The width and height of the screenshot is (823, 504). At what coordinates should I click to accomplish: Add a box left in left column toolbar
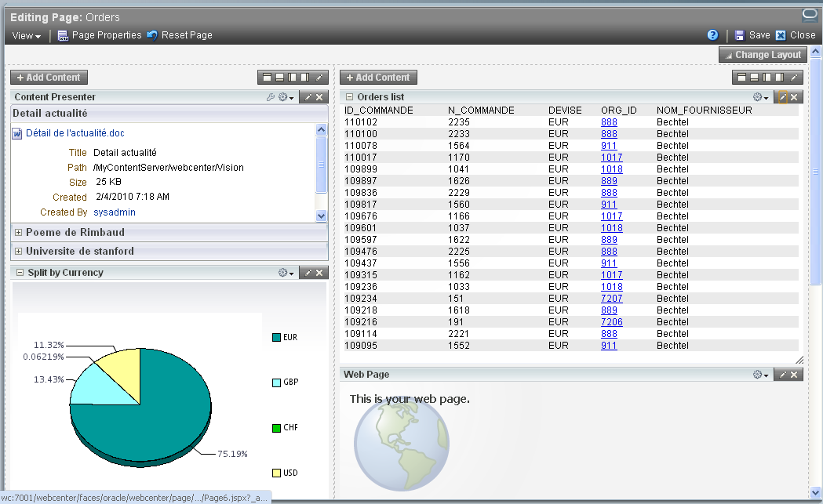293,78
